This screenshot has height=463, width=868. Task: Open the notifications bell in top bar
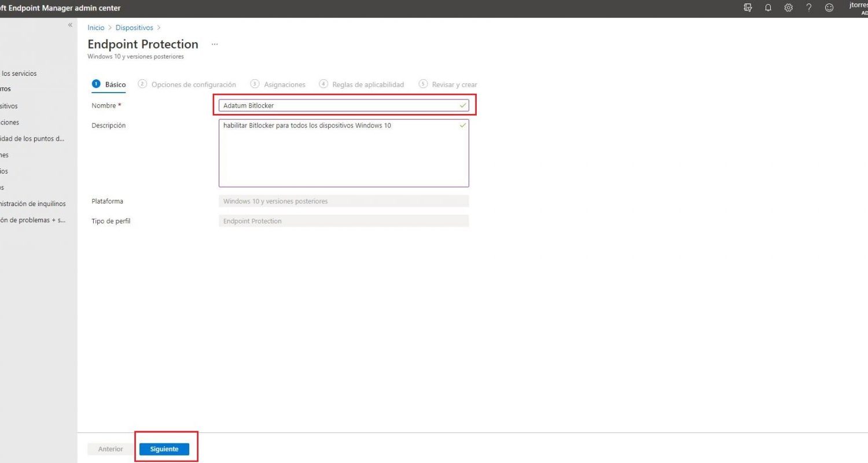click(768, 8)
